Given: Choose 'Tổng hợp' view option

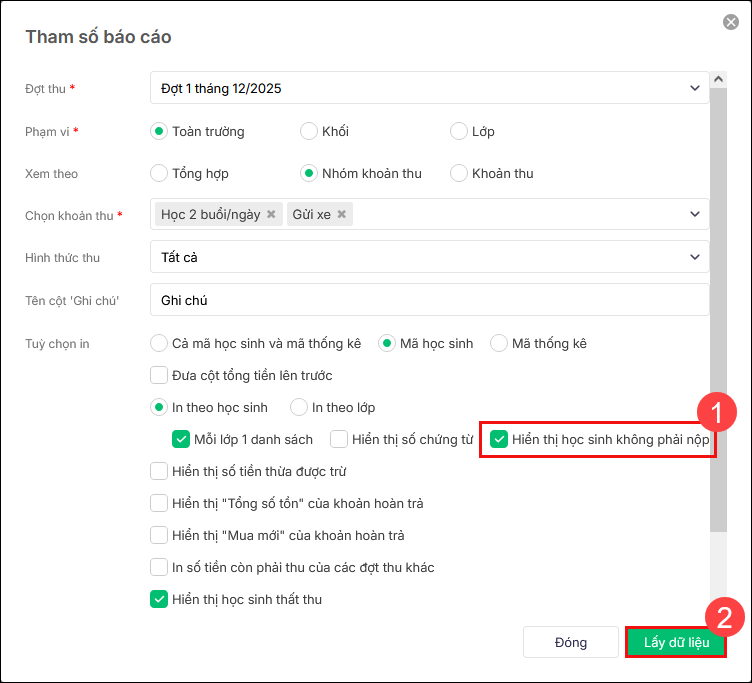Looking at the screenshot, I should [159, 173].
